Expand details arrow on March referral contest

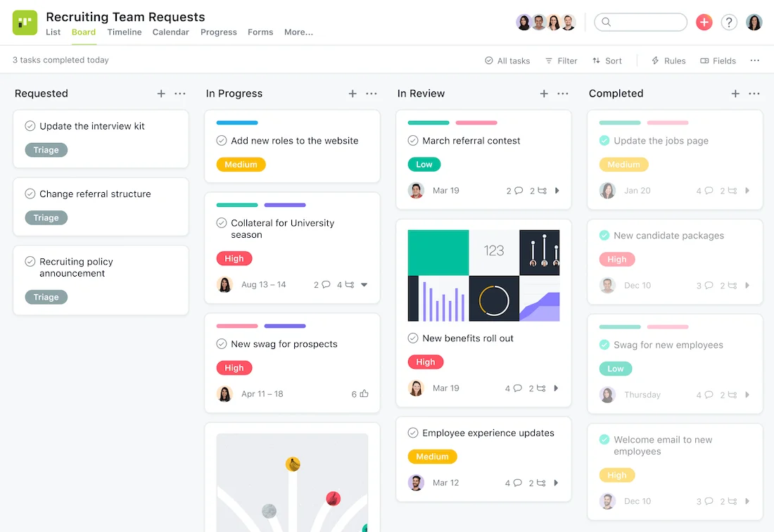557,190
